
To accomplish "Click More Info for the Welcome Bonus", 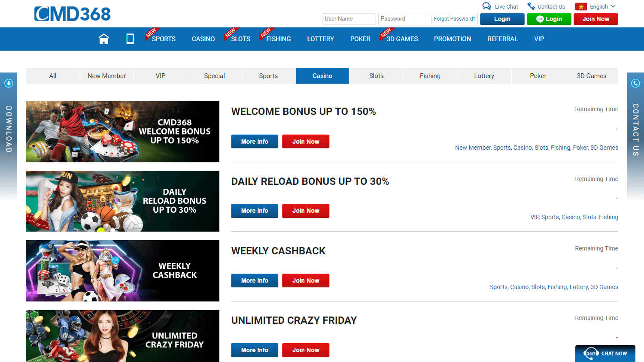I will 254,141.
